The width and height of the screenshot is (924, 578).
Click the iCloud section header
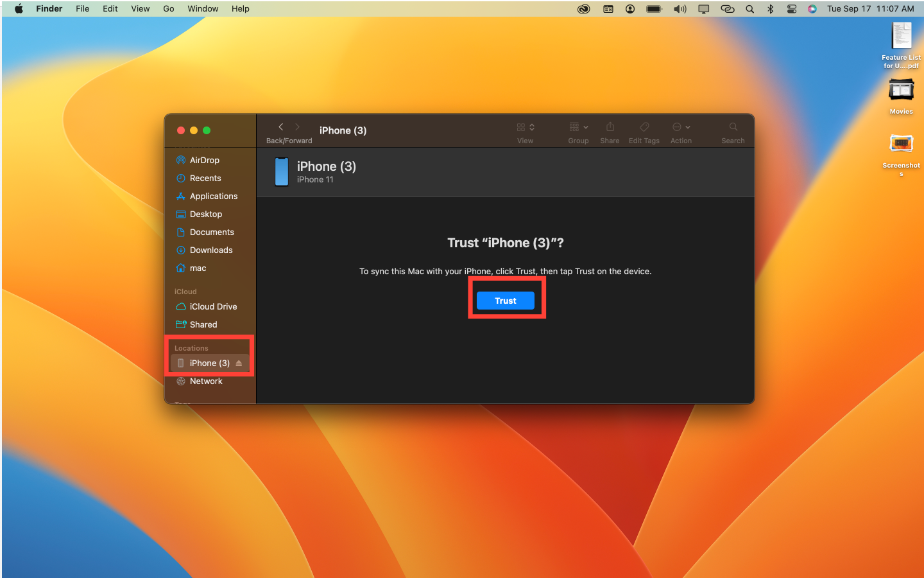click(185, 292)
